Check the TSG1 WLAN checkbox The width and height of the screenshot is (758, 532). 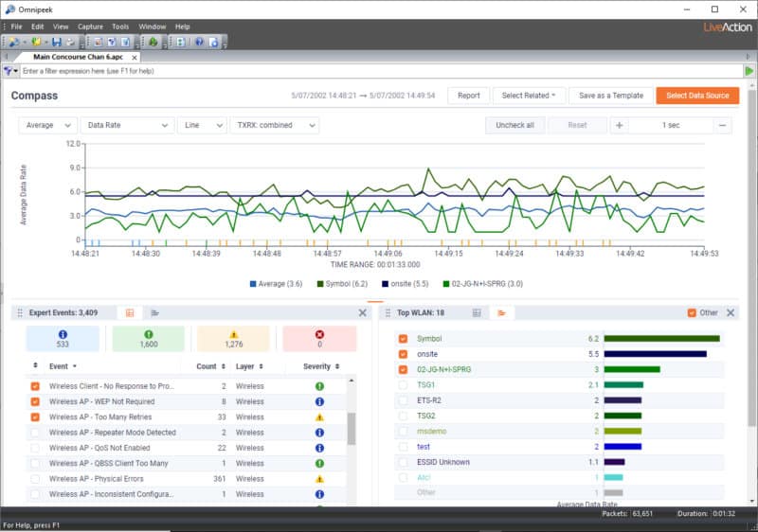tap(404, 385)
